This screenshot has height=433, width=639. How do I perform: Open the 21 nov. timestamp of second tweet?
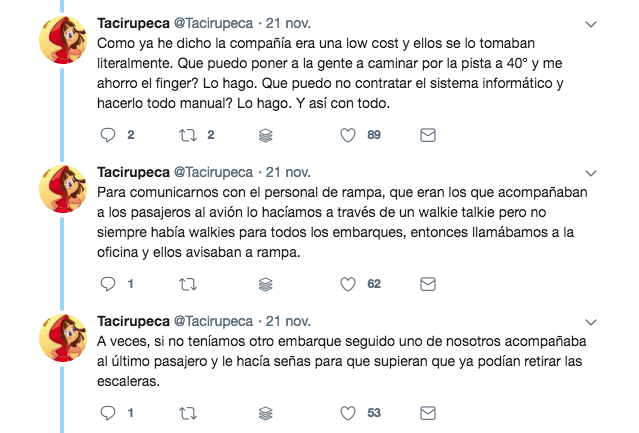click(288, 172)
